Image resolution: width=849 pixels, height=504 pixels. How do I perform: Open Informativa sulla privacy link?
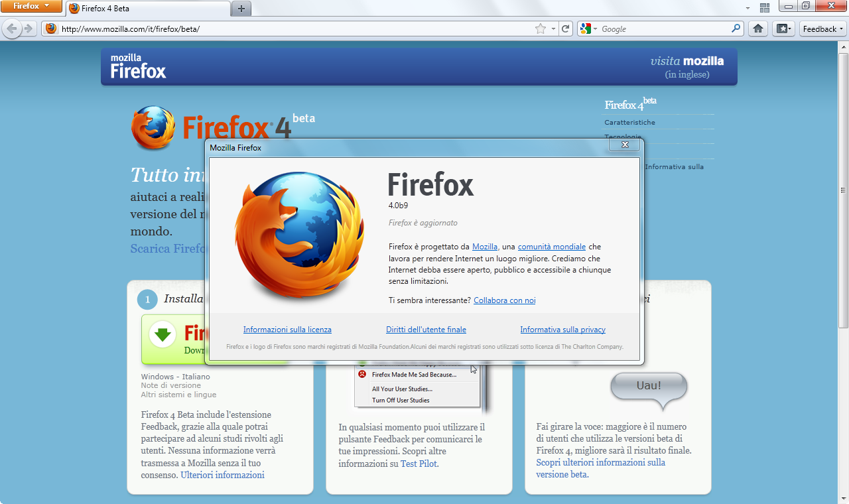pos(563,330)
